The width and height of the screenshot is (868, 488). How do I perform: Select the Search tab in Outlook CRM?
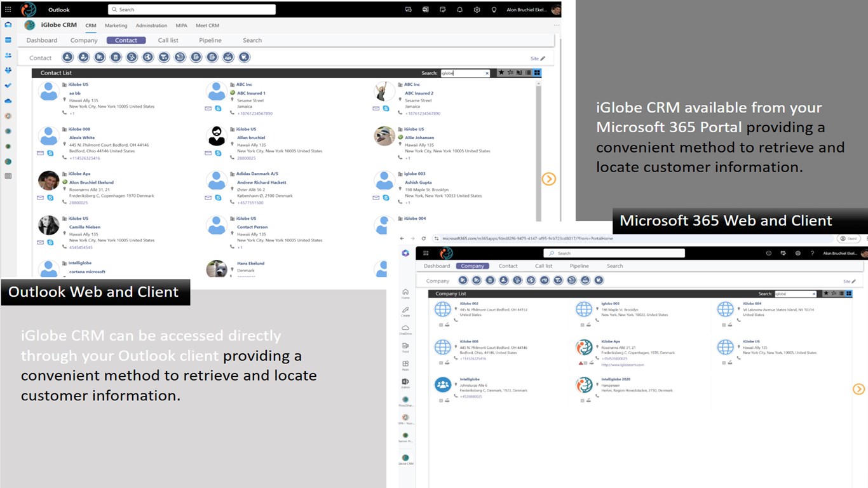click(252, 40)
